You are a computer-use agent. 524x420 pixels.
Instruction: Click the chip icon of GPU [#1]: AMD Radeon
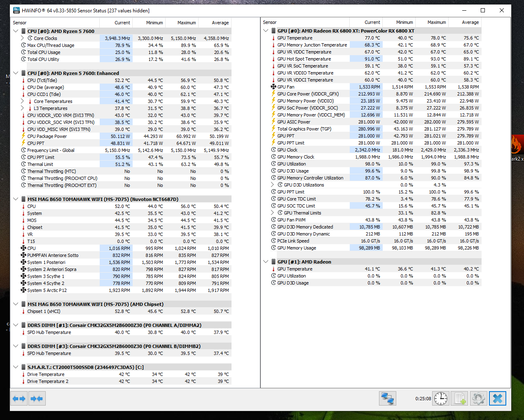click(273, 261)
